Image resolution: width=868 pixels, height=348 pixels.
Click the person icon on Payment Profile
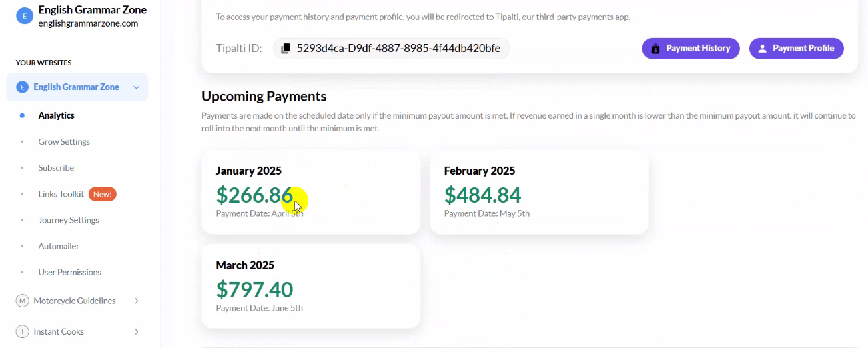(762, 49)
